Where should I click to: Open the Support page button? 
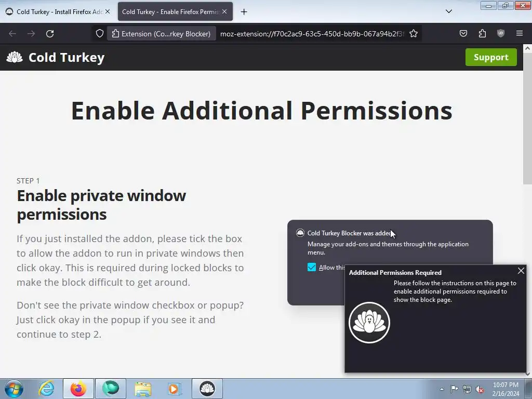click(x=491, y=57)
